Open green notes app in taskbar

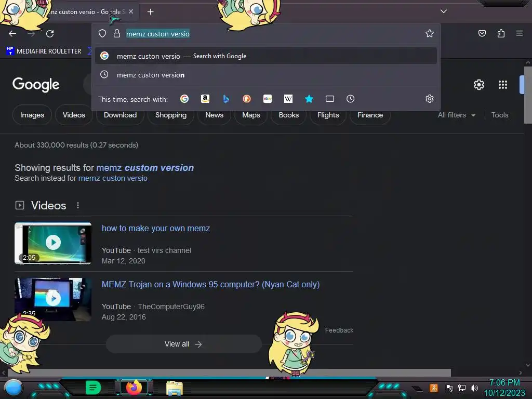pos(93,388)
